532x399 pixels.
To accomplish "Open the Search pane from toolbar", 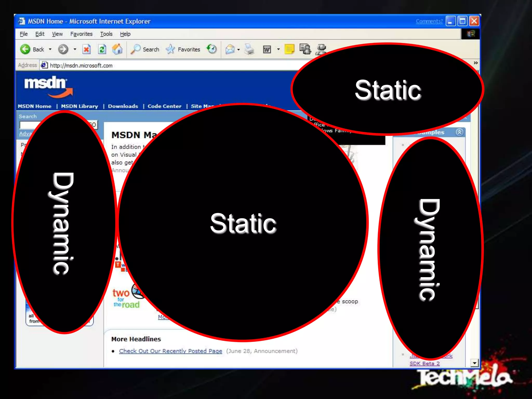I will [x=145, y=49].
